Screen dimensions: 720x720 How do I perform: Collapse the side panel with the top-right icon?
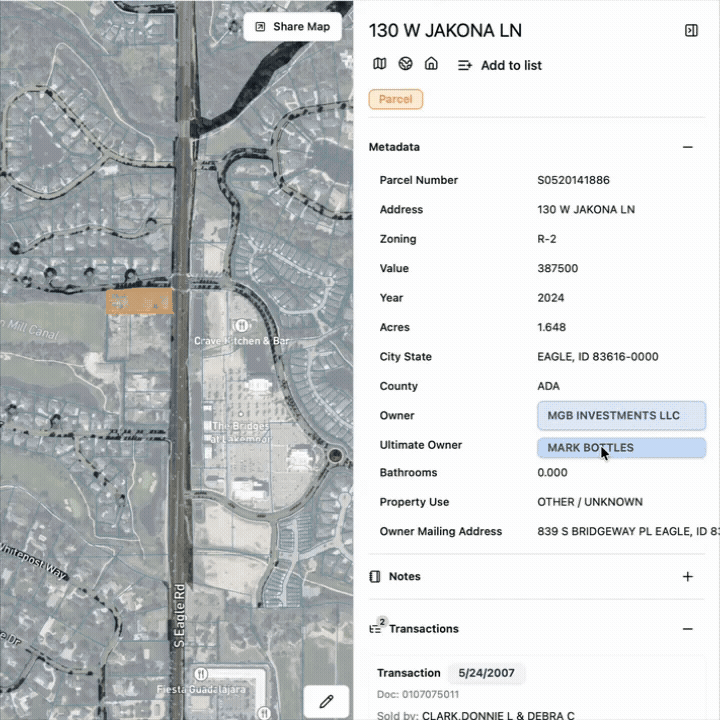tap(691, 31)
